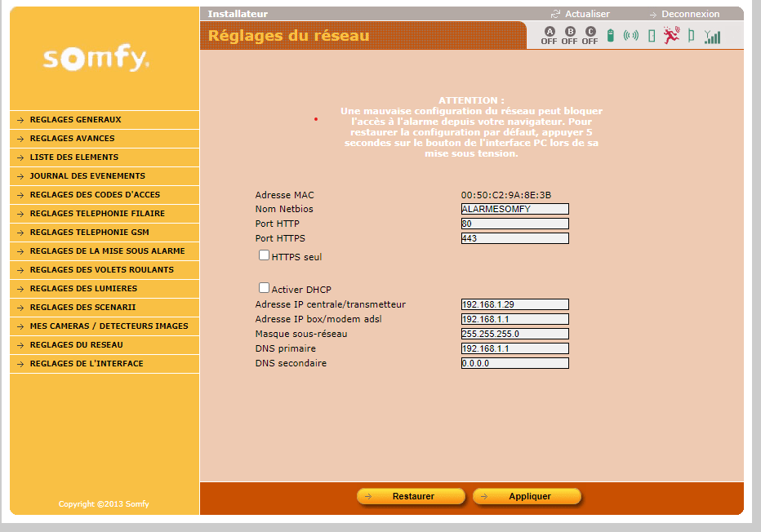Viewport: 761px width, 532px height.
Task: Click the tamper box status icon
Action: click(691, 35)
